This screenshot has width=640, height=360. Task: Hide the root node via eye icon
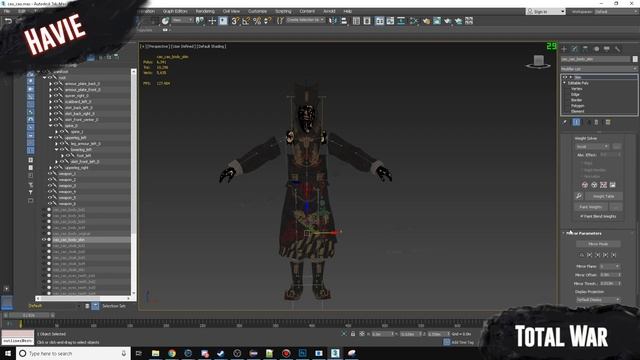(x=50, y=78)
